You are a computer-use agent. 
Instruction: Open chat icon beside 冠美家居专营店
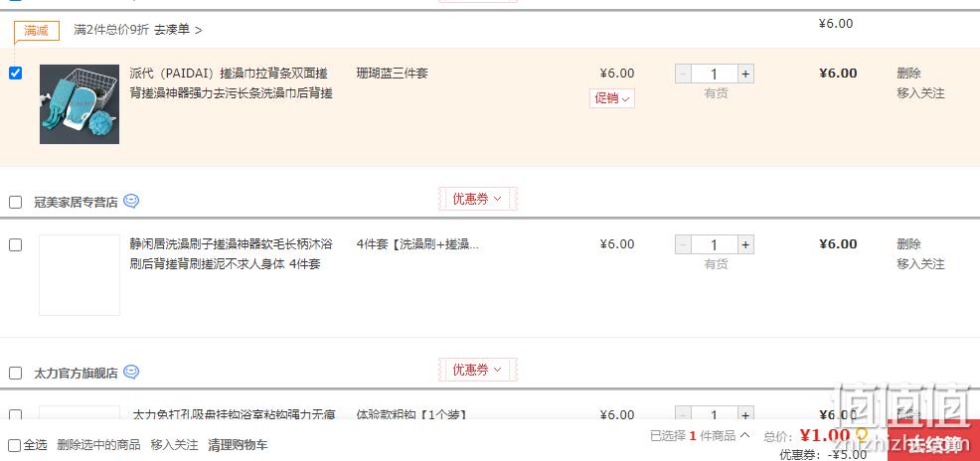coord(131,201)
